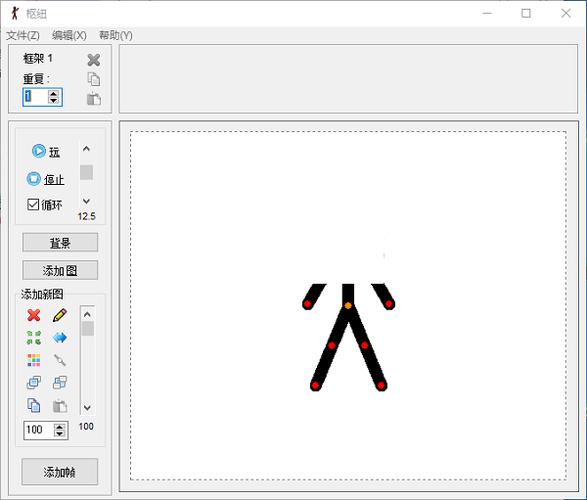This screenshot has width=587, height=500.
Task: Open the colored squares color palette icon
Action: [34, 360]
